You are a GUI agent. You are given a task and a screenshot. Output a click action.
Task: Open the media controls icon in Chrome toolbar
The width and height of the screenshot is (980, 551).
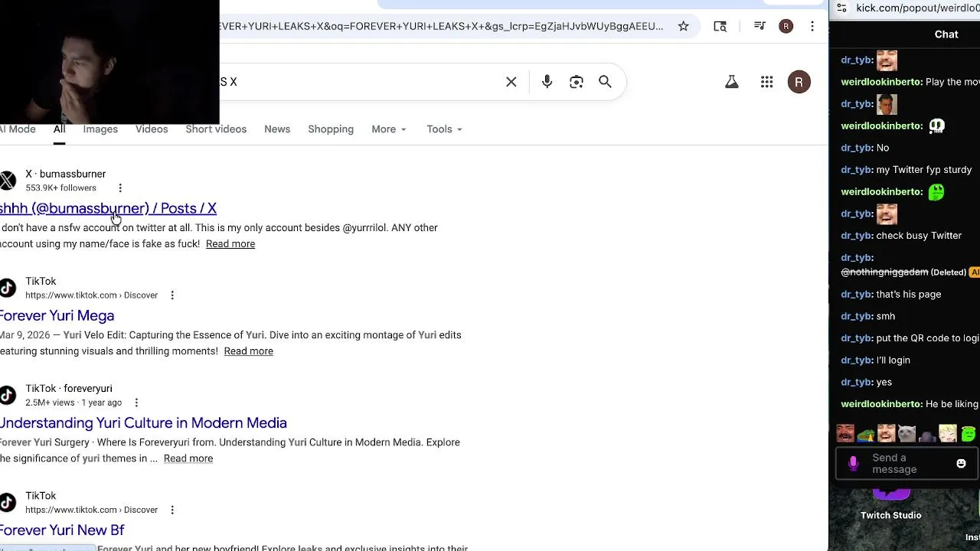(x=759, y=26)
